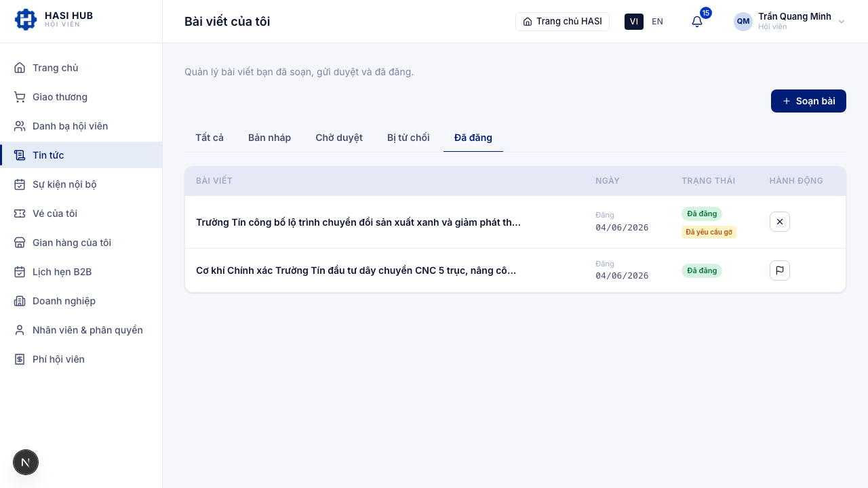The width and height of the screenshot is (868, 488).
Task: Click the Next.js dev tools badge
Action: tap(26, 462)
